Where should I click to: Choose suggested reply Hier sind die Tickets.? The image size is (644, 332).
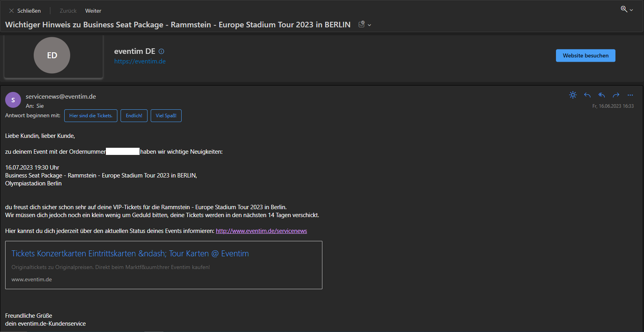(91, 116)
